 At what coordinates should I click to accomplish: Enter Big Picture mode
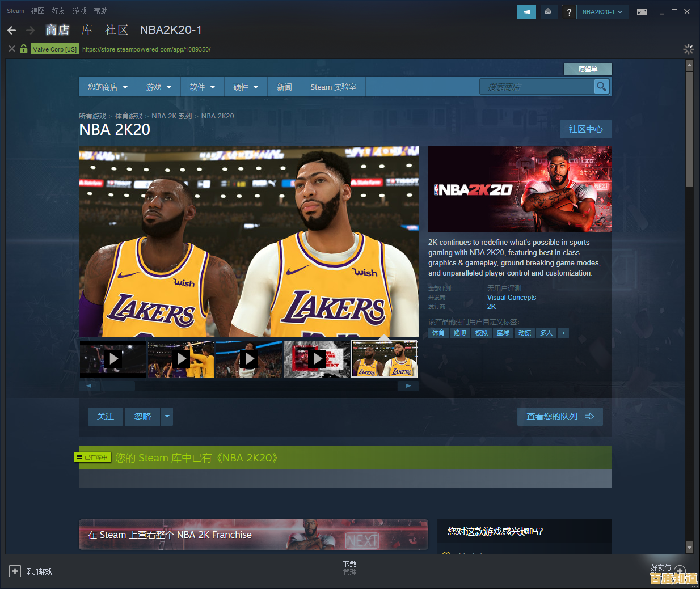(x=642, y=11)
